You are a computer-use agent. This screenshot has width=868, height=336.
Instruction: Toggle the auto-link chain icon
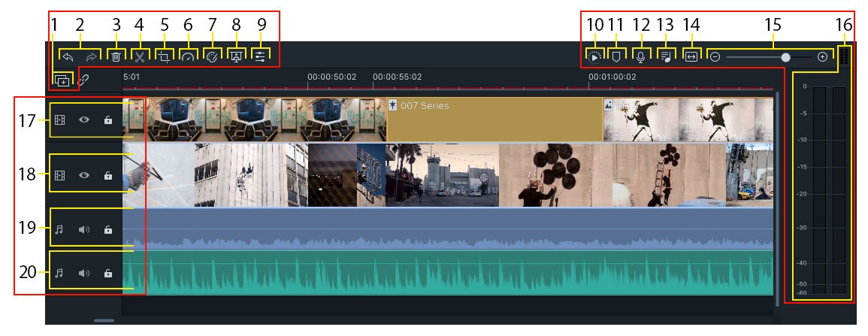click(x=83, y=81)
